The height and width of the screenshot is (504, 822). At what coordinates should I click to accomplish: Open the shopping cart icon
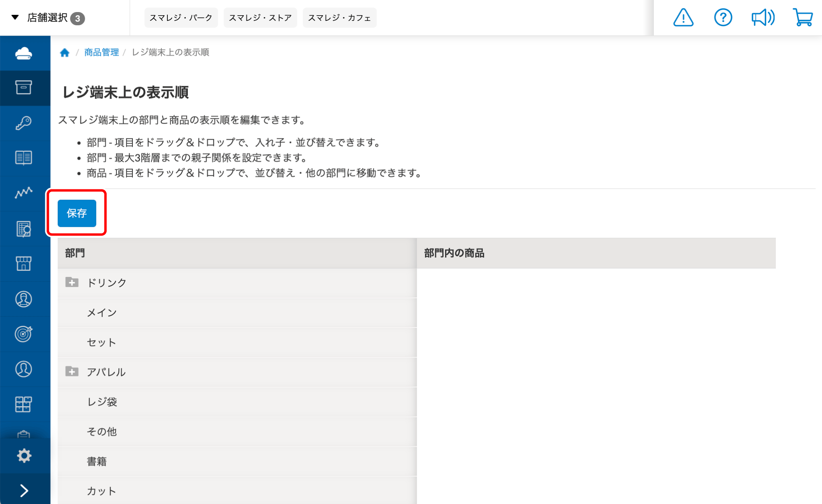point(803,18)
